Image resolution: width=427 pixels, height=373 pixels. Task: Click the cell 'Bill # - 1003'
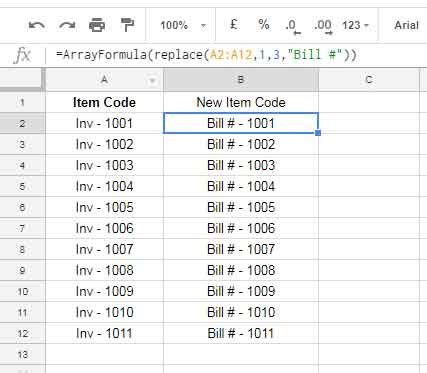(241, 165)
